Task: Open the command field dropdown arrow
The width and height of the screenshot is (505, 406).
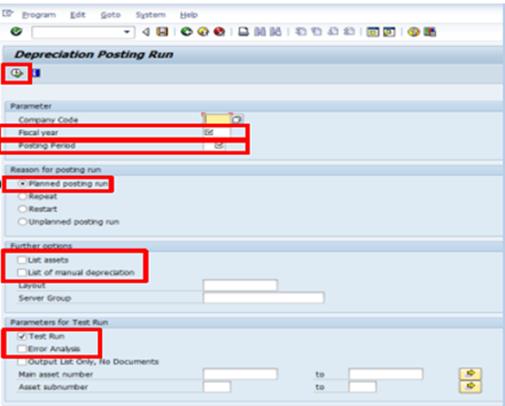Action: point(127,32)
